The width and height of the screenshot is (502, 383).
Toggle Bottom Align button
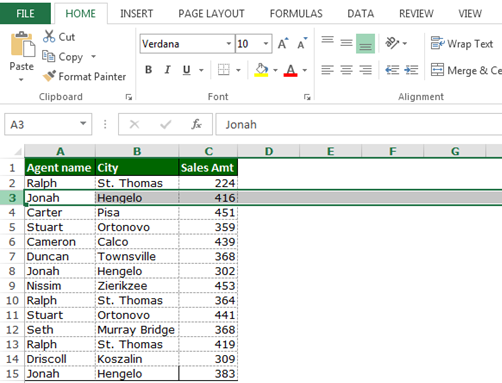365,43
